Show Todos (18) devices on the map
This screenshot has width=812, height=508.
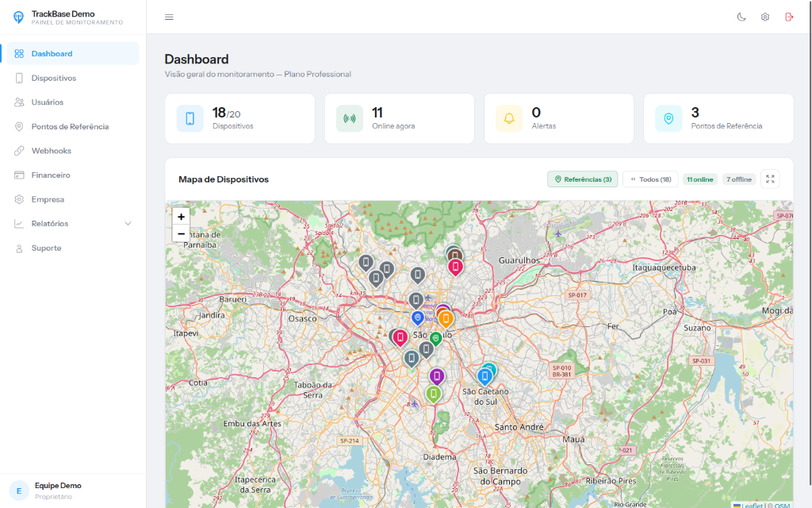pos(650,179)
